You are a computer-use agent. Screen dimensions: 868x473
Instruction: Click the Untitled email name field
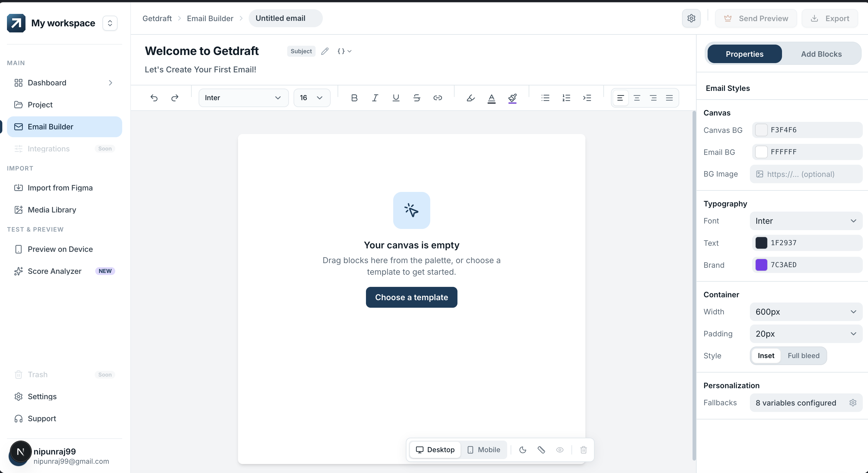point(285,18)
